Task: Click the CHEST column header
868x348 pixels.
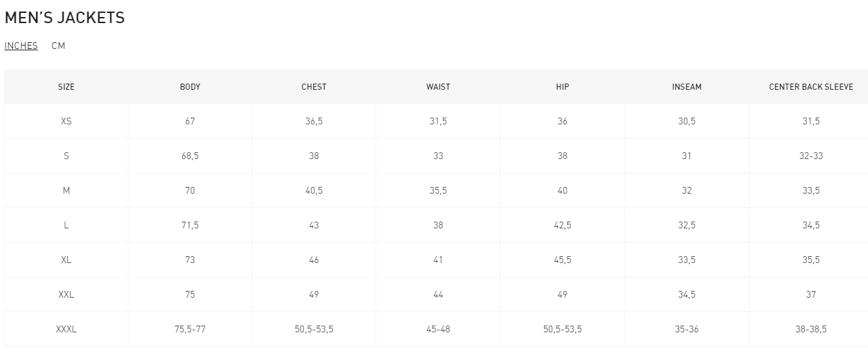Action: click(314, 87)
